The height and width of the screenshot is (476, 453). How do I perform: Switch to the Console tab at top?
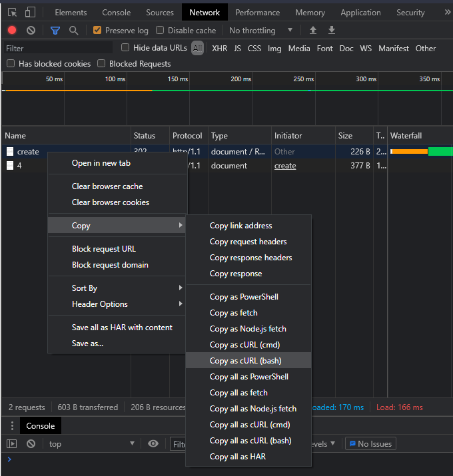[117, 13]
